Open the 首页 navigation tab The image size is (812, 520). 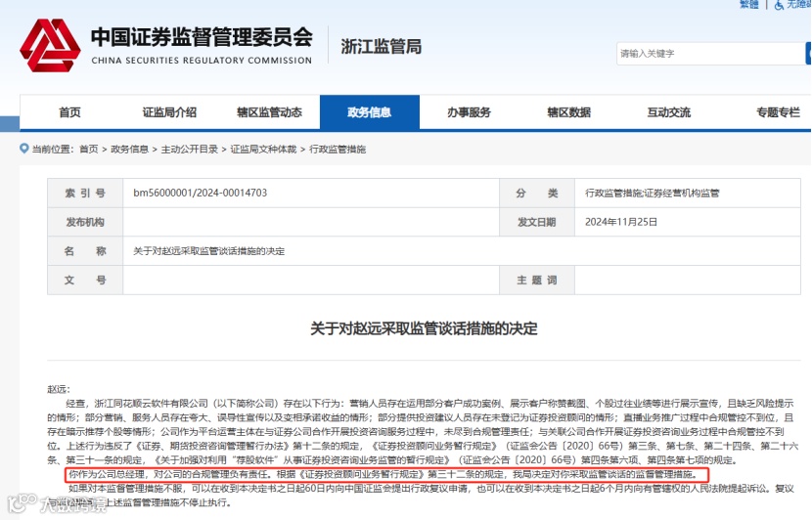(x=69, y=112)
